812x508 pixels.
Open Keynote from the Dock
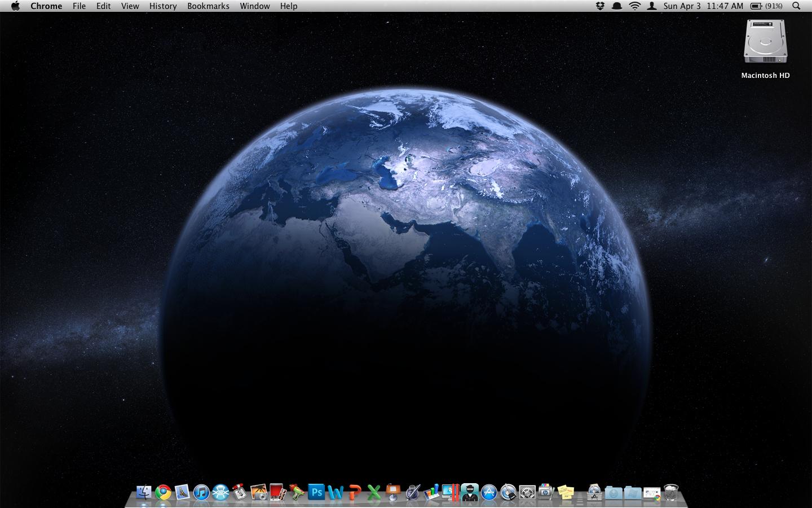click(393, 492)
